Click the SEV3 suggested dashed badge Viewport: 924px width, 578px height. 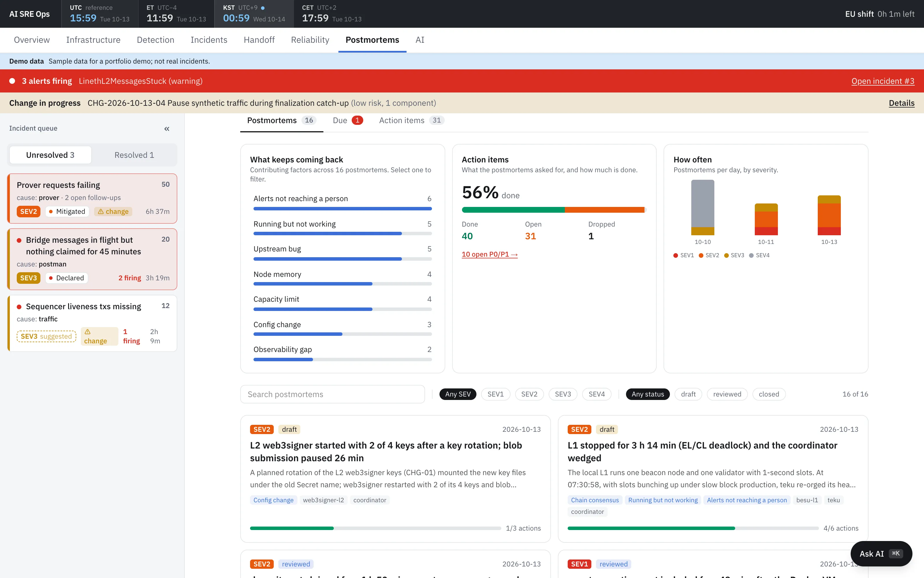click(x=46, y=336)
